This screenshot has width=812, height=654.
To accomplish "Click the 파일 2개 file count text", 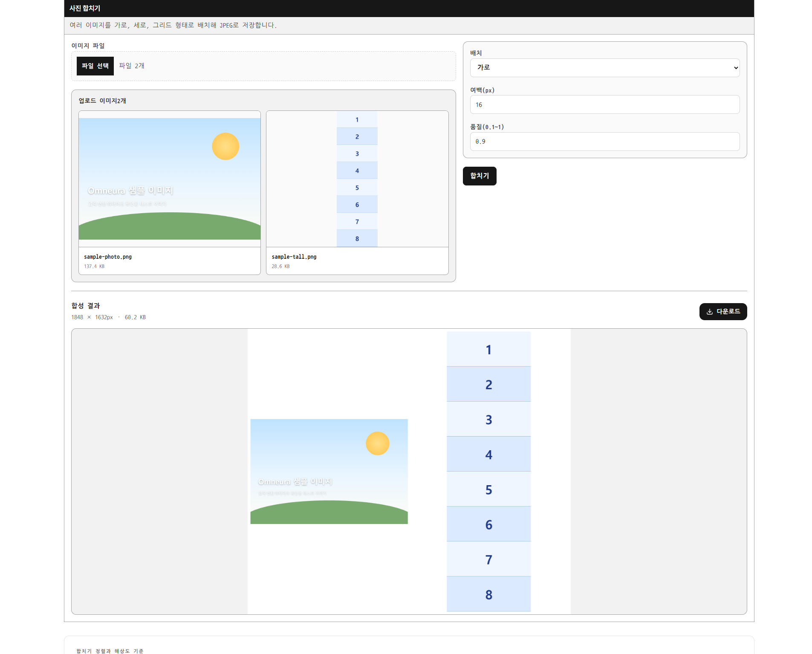I will (132, 66).
